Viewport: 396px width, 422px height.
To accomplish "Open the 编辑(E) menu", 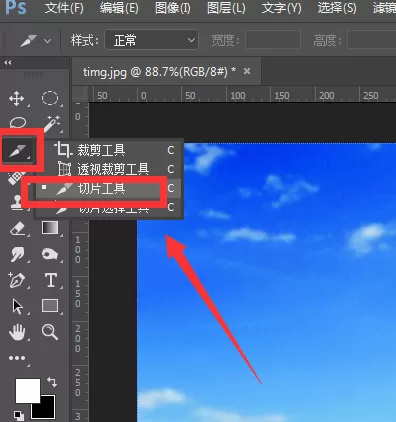I will coord(119,8).
